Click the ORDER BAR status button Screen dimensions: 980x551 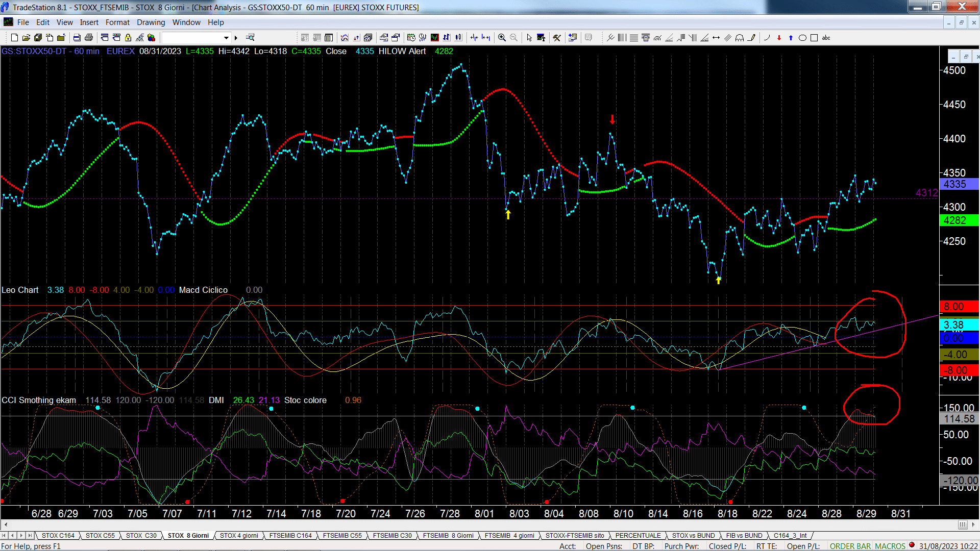pyautogui.click(x=850, y=546)
